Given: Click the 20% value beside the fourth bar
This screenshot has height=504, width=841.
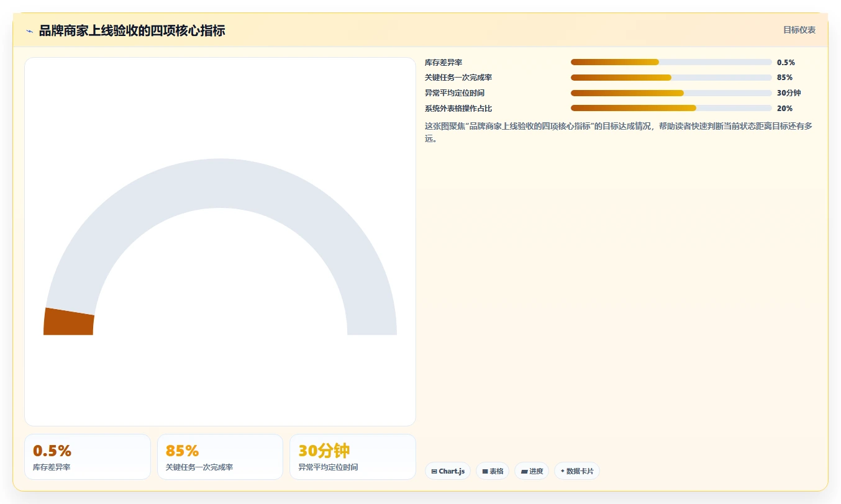Looking at the screenshot, I should [x=784, y=109].
